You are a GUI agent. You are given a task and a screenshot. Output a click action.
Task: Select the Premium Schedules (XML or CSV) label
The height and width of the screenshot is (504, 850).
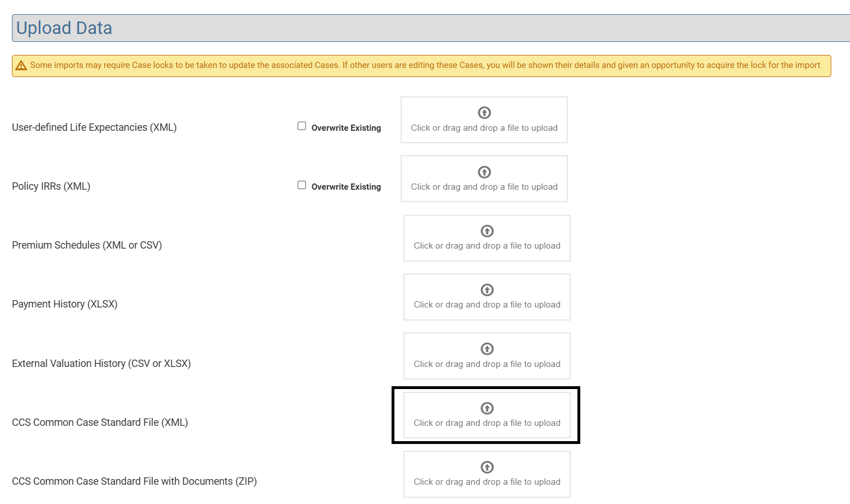pyautogui.click(x=87, y=245)
